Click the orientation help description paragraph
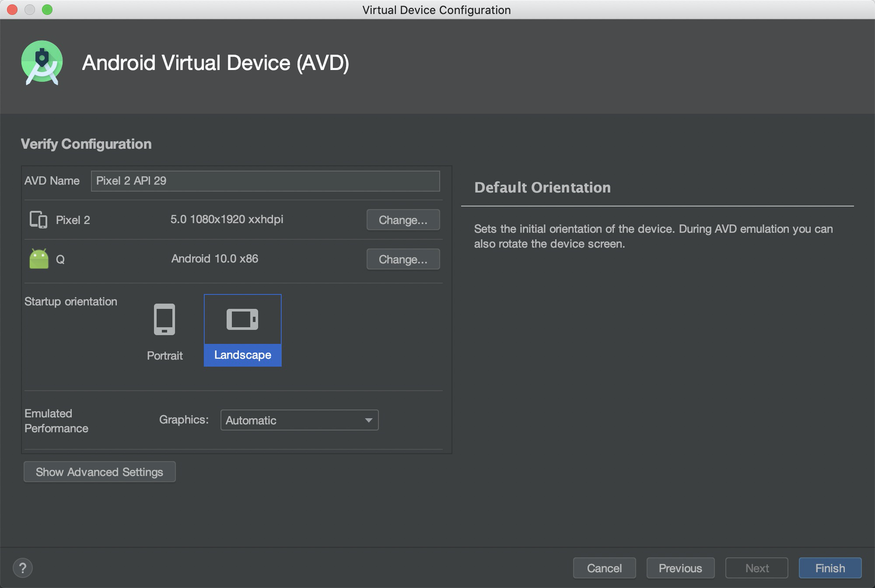The height and width of the screenshot is (588, 875). point(654,236)
